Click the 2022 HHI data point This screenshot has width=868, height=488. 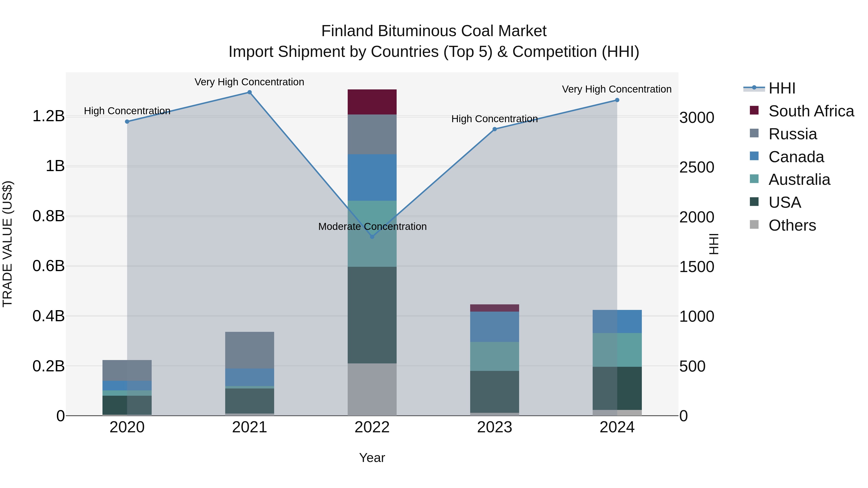(372, 237)
